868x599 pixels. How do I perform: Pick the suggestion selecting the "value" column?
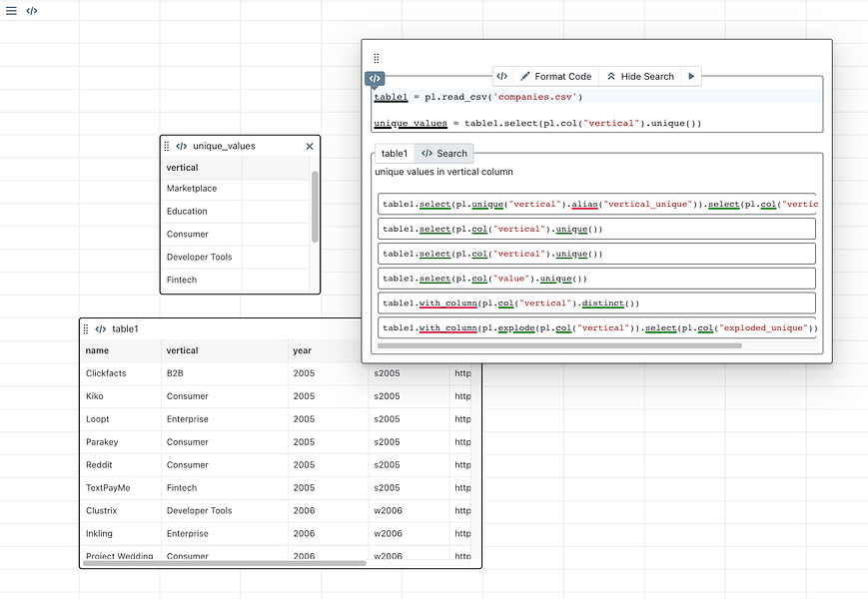pyautogui.click(x=596, y=279)
